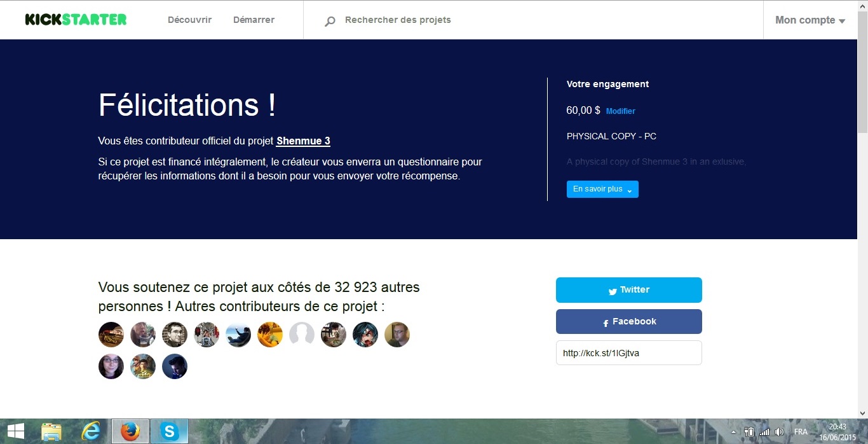The image size is (868, 444).
Task: Click the Kickstarter logo
Action: (76, 20)
